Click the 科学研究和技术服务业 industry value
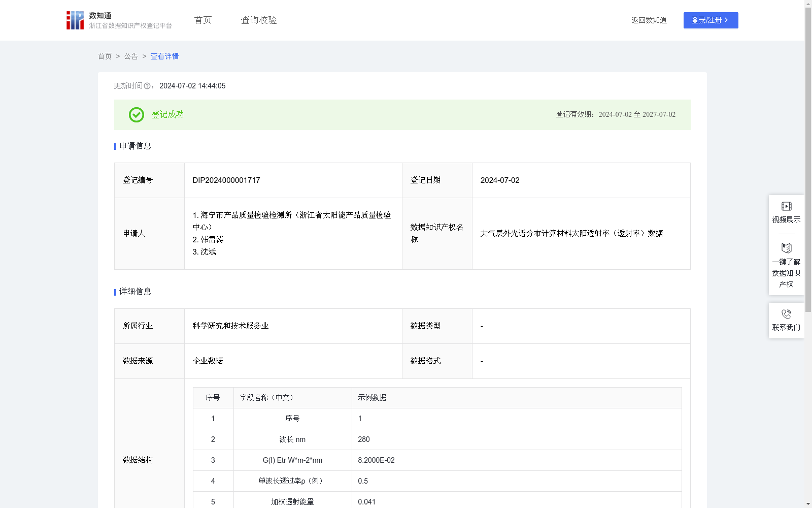Screen dimensions: 812x508 click(x=230, y=326)
